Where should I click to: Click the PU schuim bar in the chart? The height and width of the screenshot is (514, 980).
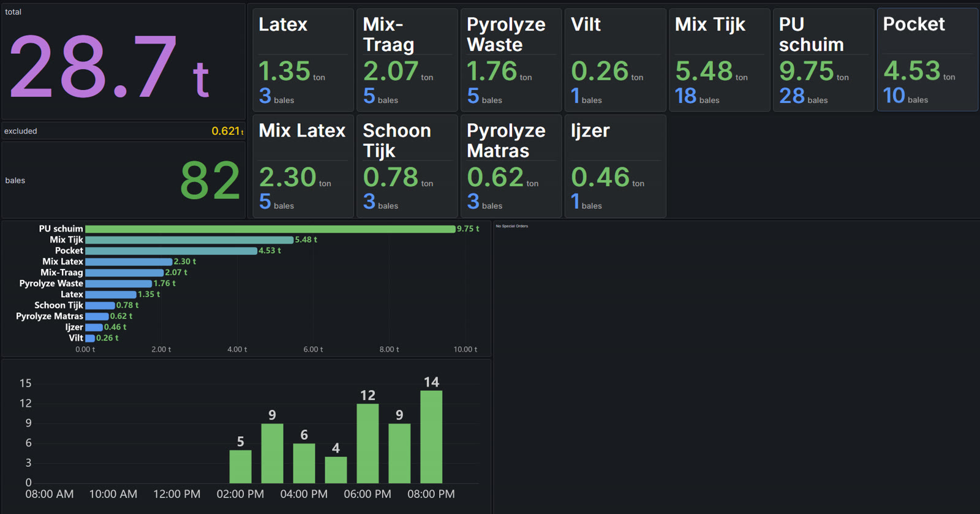tap(270, 229)
